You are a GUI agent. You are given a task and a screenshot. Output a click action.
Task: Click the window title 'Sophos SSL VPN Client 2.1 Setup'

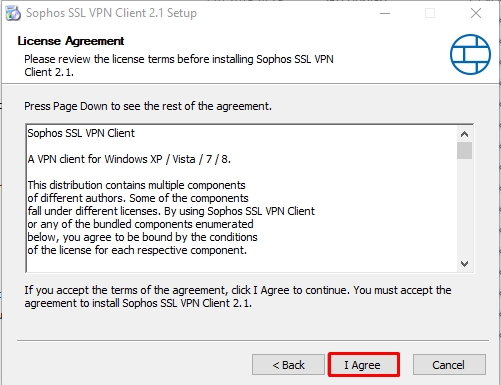coord(111,13)
